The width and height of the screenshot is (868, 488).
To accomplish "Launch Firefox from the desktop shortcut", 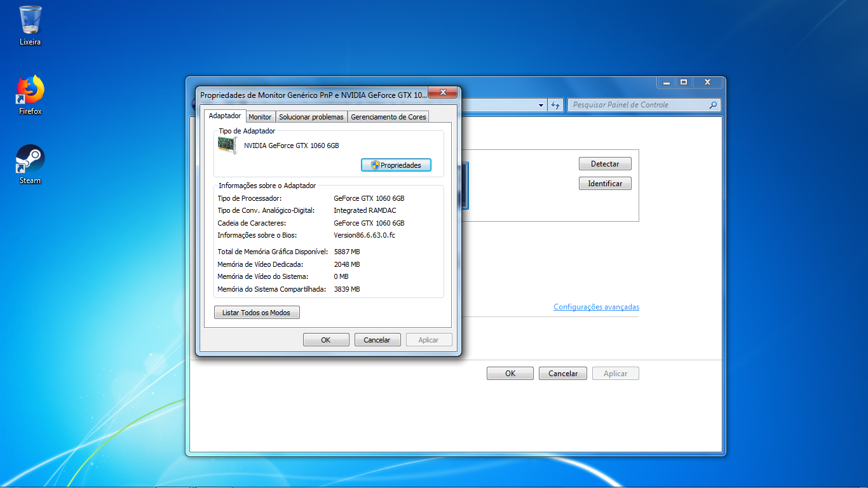I will (30, 95).
